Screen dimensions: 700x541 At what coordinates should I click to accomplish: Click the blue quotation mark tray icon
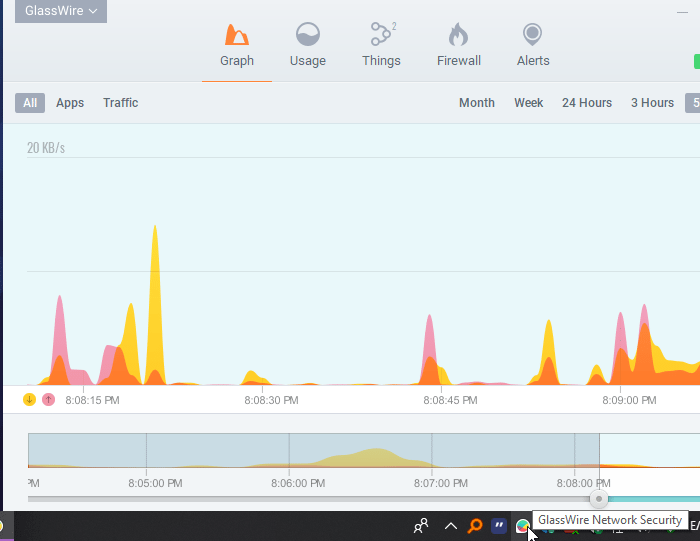point(499,526)
